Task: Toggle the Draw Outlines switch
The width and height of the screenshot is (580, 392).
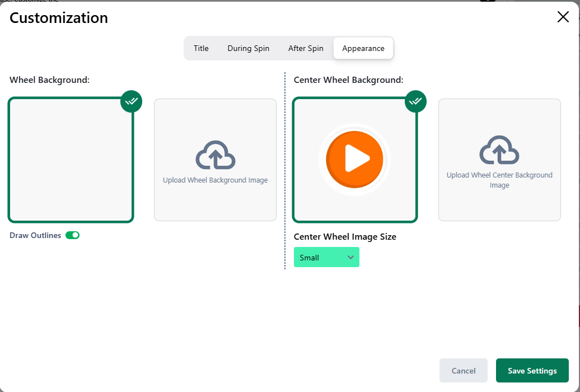Action: pos(73,235)
